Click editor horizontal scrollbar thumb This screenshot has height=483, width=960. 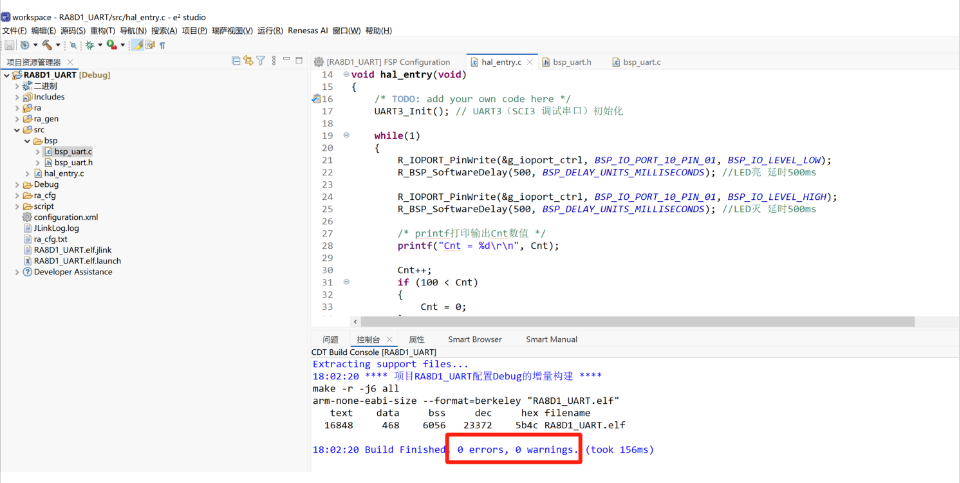click(637, 321)
